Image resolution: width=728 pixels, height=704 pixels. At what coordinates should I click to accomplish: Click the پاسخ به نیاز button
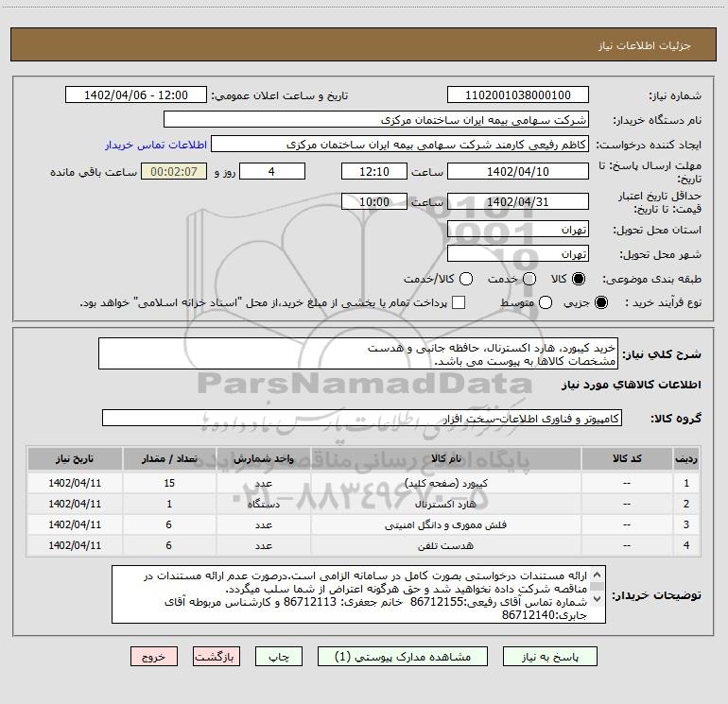coord(550,657)
